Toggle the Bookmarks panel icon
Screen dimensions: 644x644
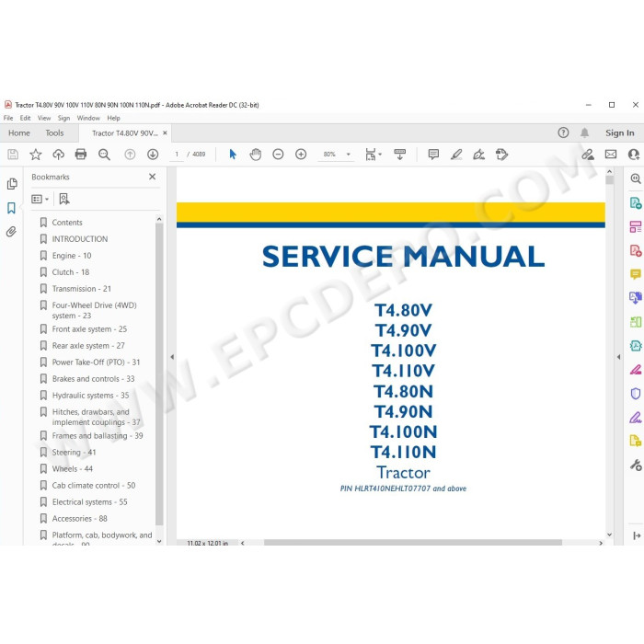(x=11, y=208)
